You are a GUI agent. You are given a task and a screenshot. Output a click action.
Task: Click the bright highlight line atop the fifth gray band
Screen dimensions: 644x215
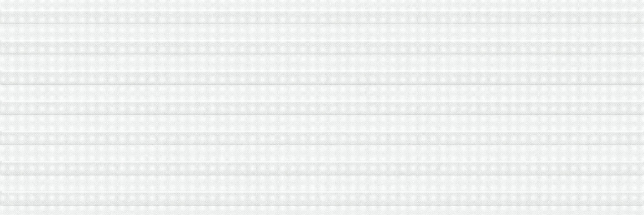tap(322, 132)
